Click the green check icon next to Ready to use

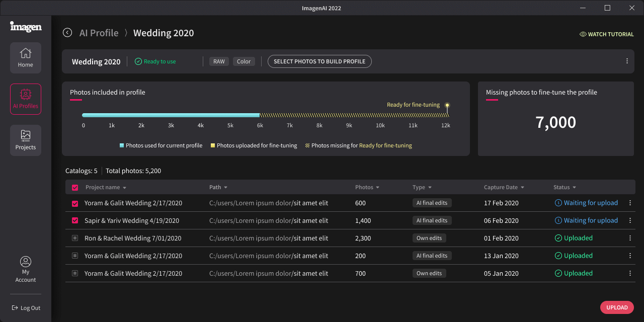click(138, 61)
